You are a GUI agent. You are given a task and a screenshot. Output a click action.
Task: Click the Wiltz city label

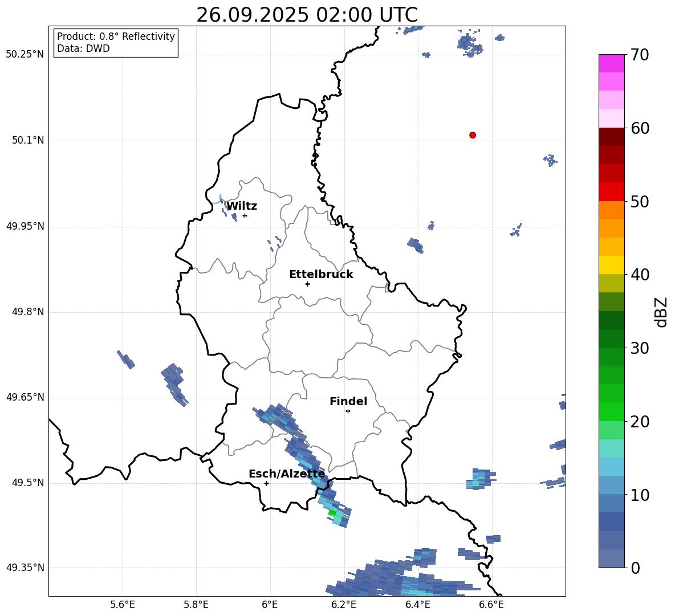click(242, 206)
